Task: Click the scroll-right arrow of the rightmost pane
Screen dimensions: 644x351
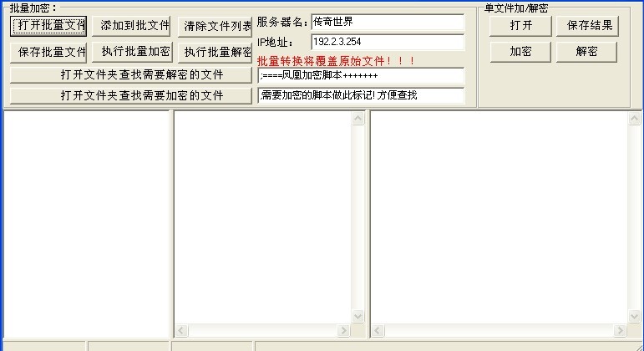Action: point(621,331)
